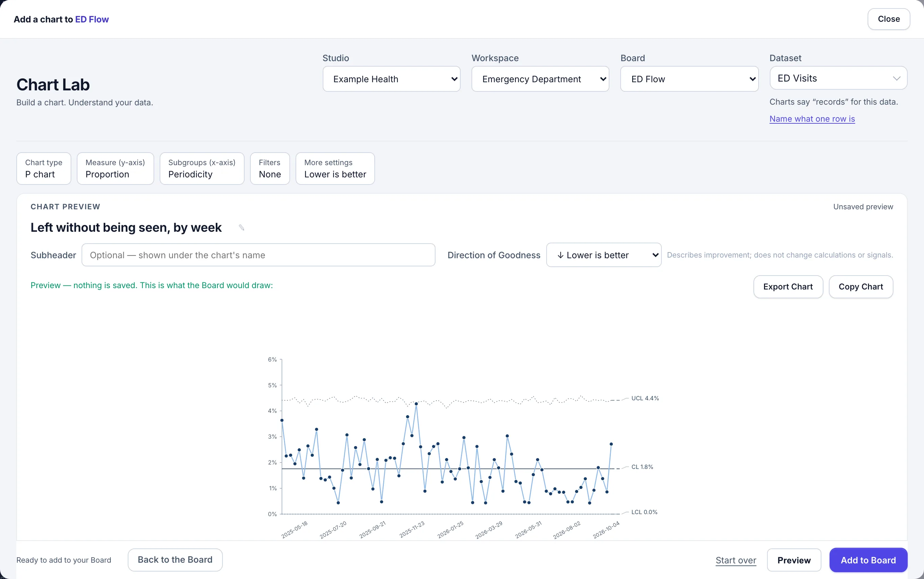Open the Filters None step
The height and width of the screenshot is (579, 924).
[270, 169]
